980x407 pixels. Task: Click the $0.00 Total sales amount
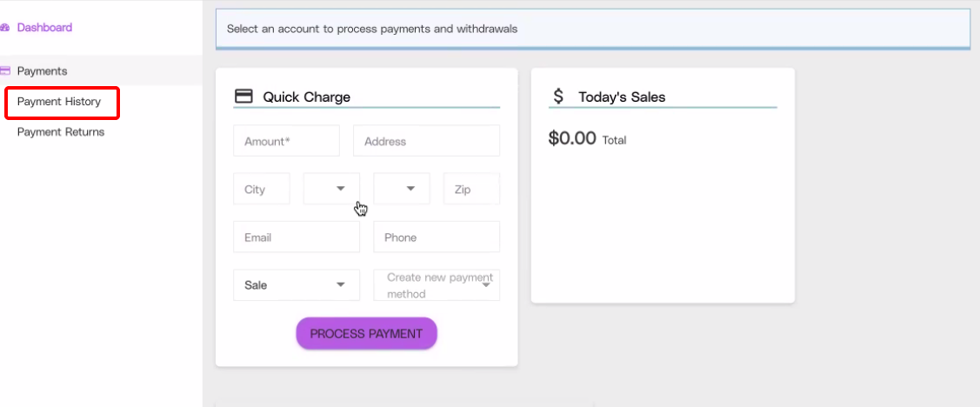pyautogui.click(x=573, y=138)
